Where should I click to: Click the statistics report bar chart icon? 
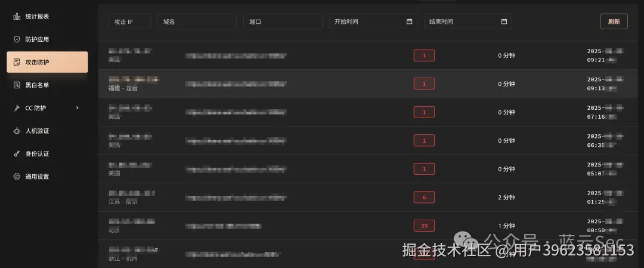tap(17, 17)
